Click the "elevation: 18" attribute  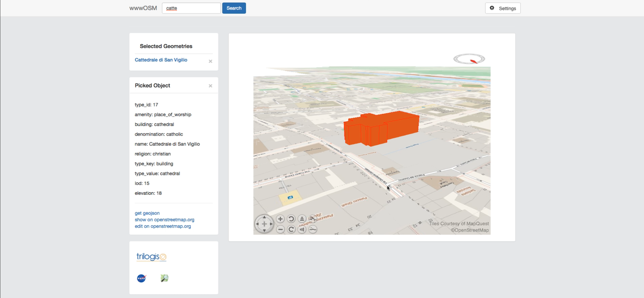(x=148, y=193)
